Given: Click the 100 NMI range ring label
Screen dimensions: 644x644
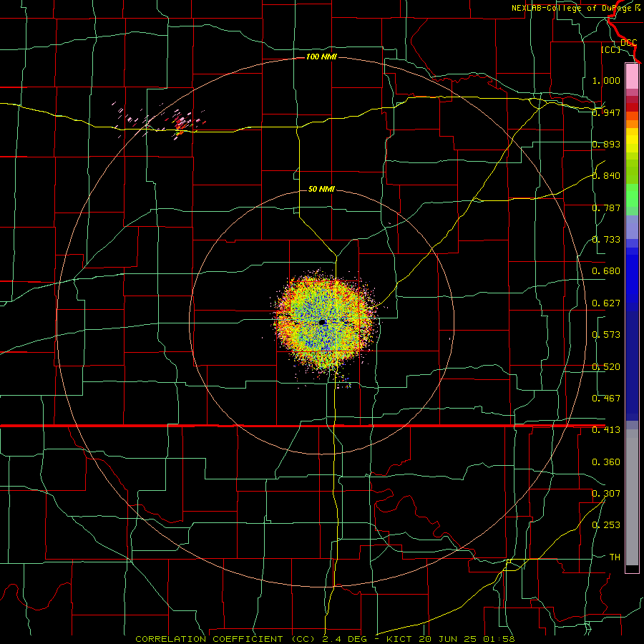Looking at the screenshot, I should 321,57.
